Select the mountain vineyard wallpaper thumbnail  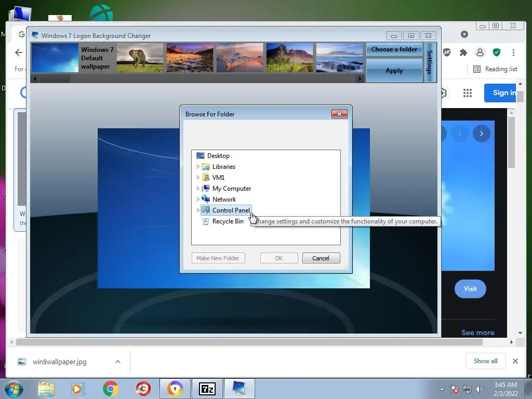(290, 58)
